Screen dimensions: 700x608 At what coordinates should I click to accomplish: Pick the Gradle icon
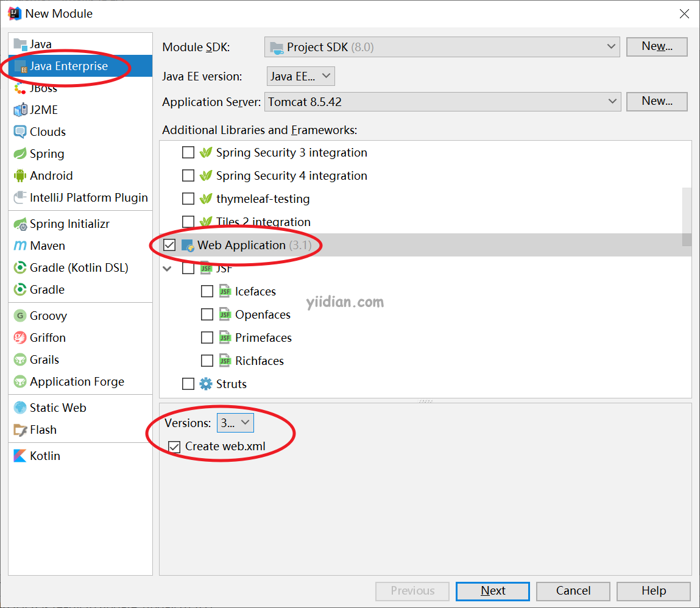pos(20,289)
